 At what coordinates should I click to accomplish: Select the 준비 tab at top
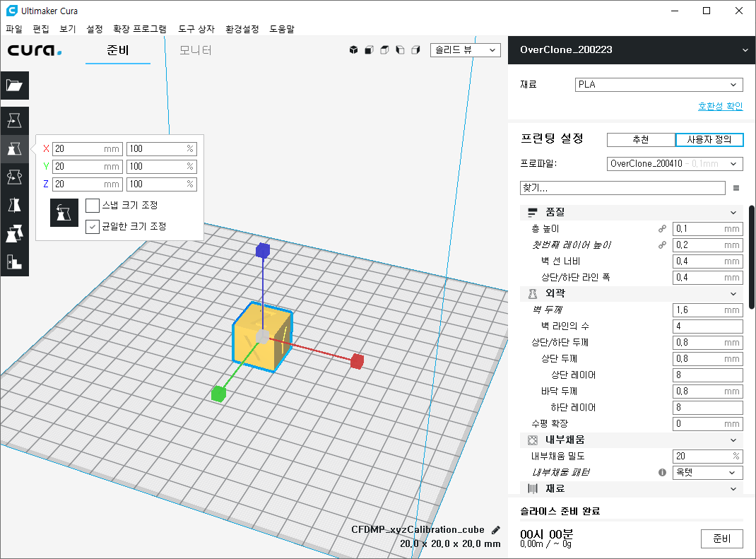tap(118, 50)
